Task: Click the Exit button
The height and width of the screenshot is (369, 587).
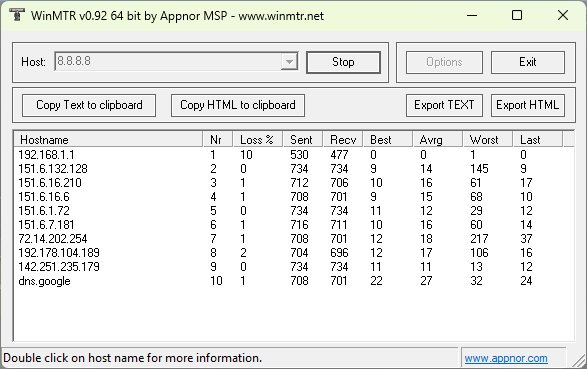Action: pos(527,62)
